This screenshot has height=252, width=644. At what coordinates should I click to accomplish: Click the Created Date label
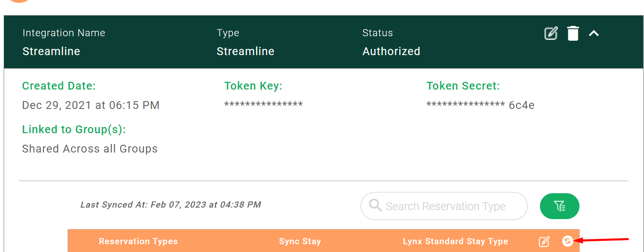(x=59, y=86)
